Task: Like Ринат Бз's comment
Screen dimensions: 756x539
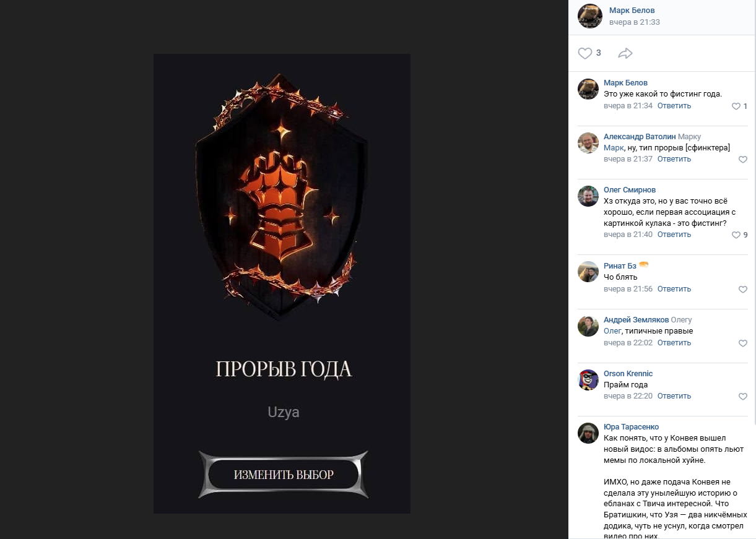Action: [743, 290]
